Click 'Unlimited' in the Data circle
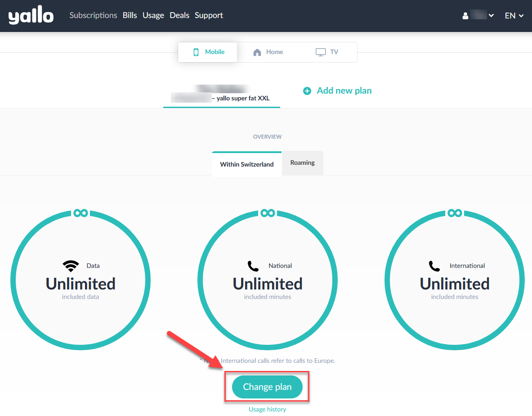Screen dimensions: 532x416 (x=80, y=284)
